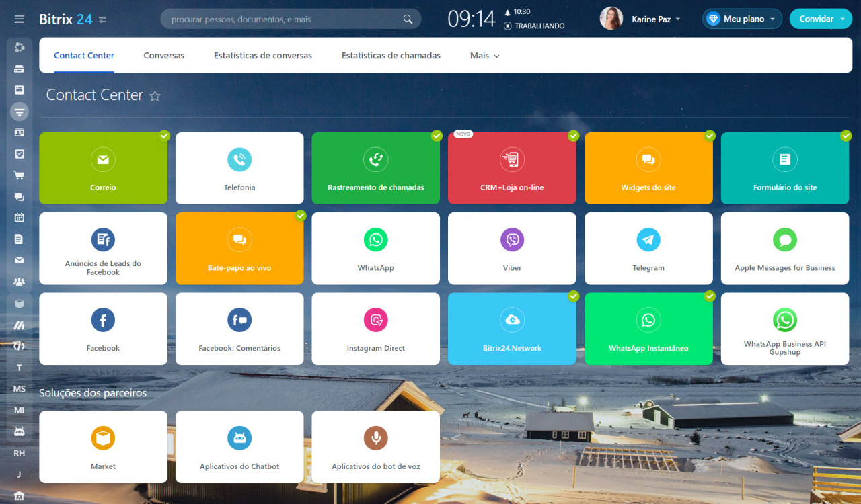Open the WhatsApp tile
The image size is (861, 504).
point(376,249)
